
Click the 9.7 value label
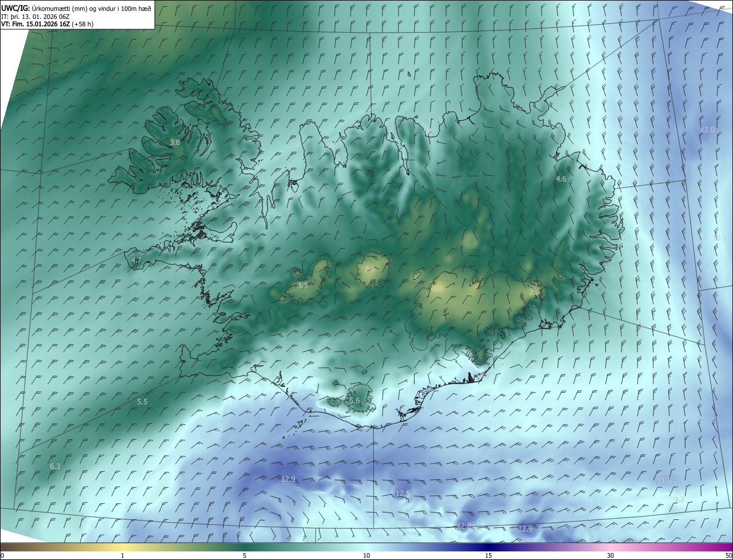679,500
